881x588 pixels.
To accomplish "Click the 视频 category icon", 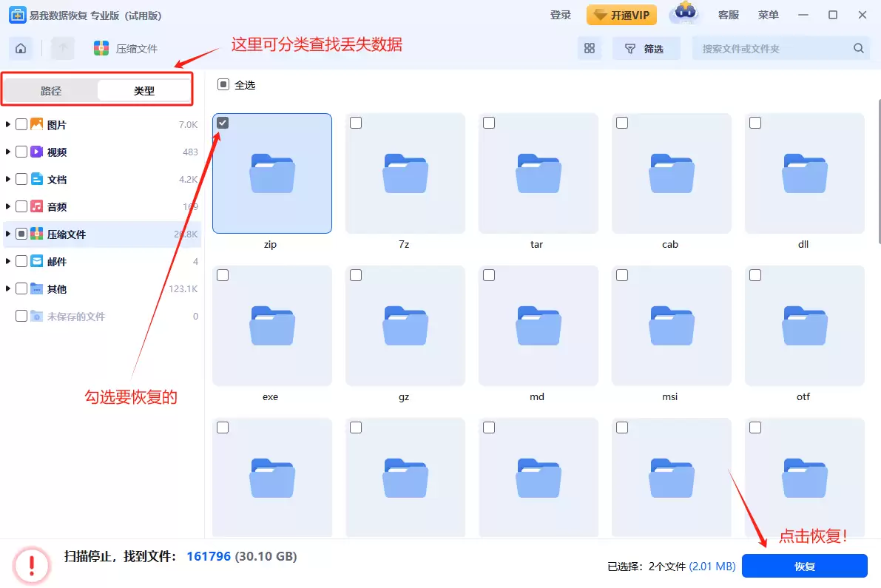I will coord(37,152).
